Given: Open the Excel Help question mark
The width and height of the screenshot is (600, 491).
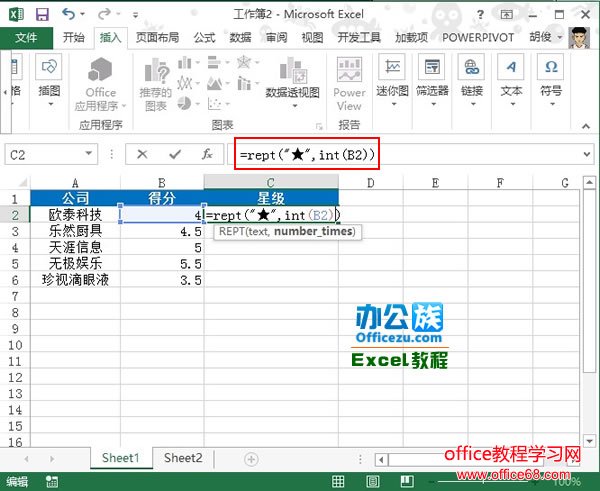Looking at the screenshot, I should [480, 15].
